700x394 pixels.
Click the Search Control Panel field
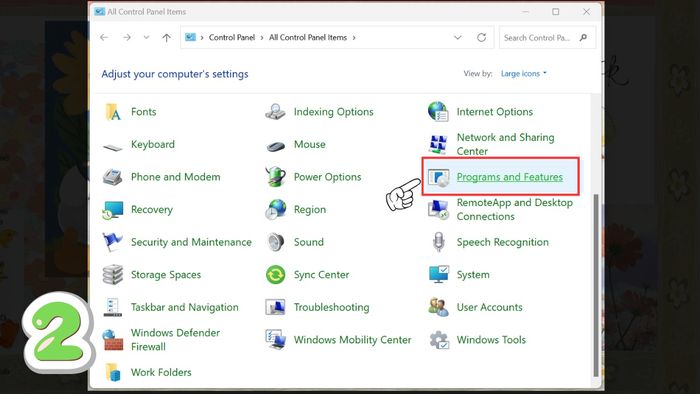point(547,37)
